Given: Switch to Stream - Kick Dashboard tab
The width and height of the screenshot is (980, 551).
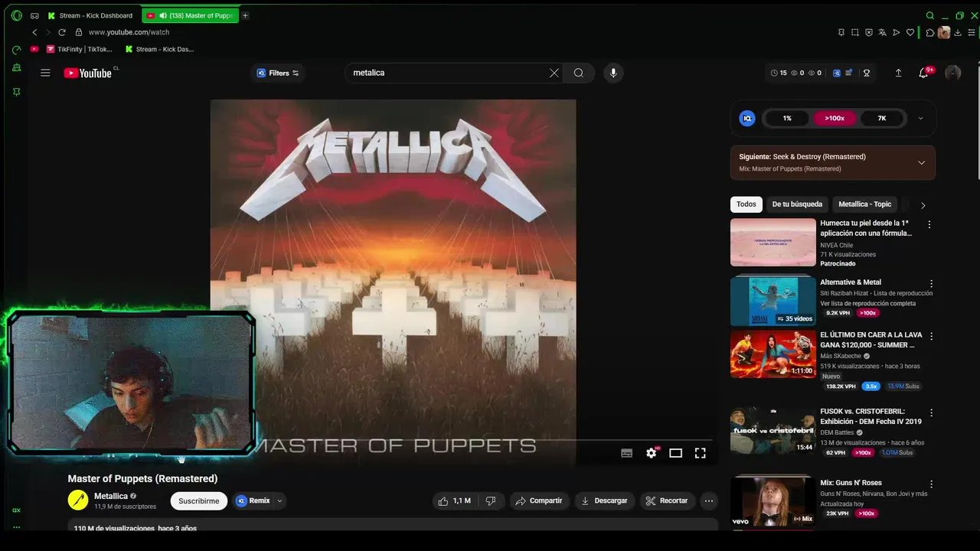Looking at the screenshot, I should coord(90,15).
